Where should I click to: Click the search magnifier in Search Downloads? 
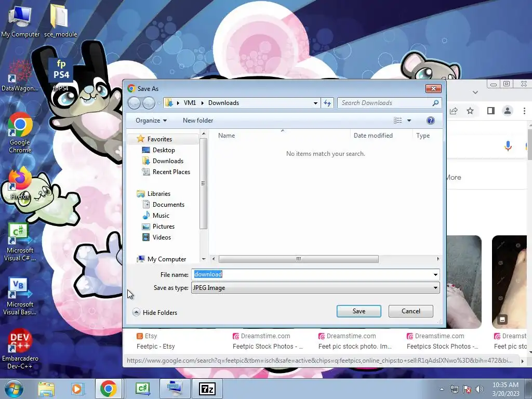[435, 103]
